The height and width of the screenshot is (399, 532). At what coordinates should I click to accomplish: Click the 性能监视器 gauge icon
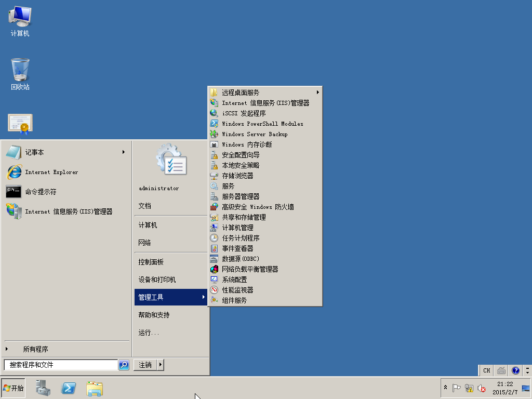click(214, 290)
